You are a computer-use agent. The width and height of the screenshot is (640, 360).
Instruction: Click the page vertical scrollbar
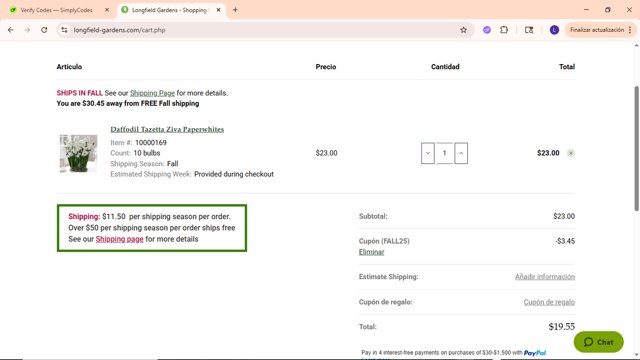[636, 149]
